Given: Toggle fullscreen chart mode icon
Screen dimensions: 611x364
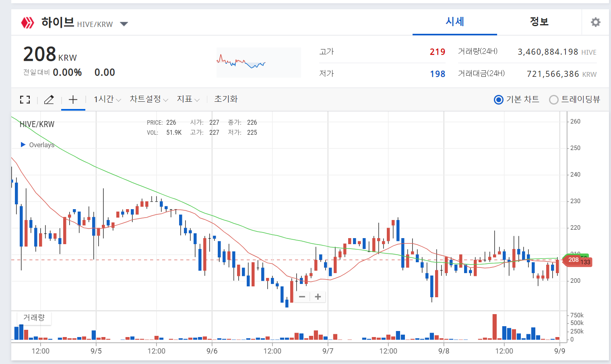Looking at the screenshot, I should [x=25, y=99].
